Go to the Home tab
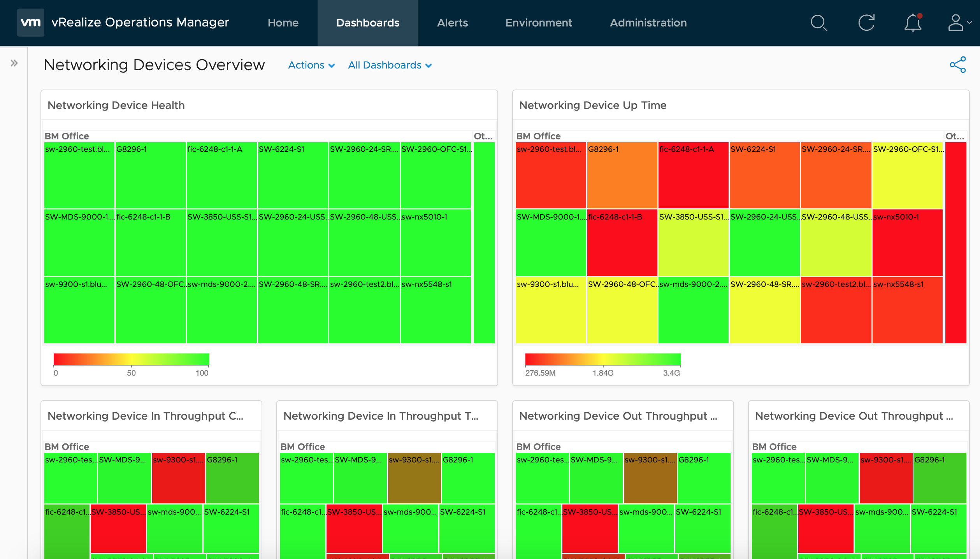980x559 pixels. click(x=283, y=23)
